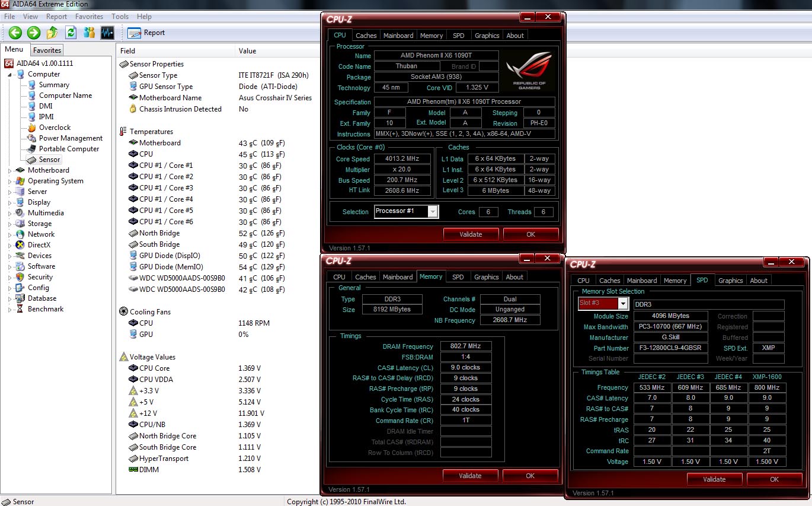Collapse the Computer tree node
The image size is (812, 506).
(x=10, y=75)
